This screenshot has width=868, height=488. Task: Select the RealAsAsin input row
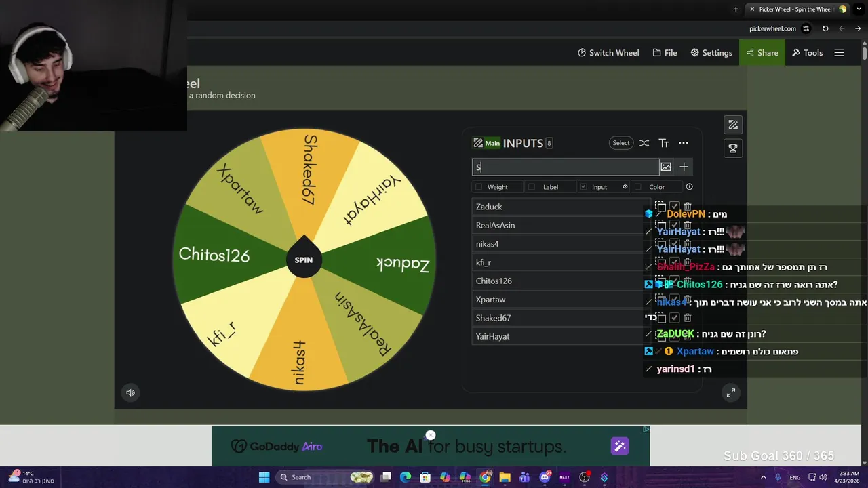[561, 225]
